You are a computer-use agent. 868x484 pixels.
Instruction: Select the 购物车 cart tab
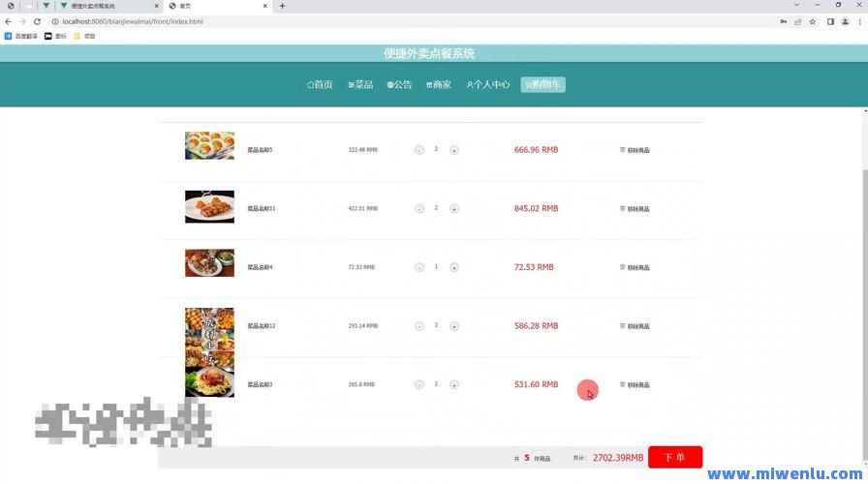click(x=542, y=85)
